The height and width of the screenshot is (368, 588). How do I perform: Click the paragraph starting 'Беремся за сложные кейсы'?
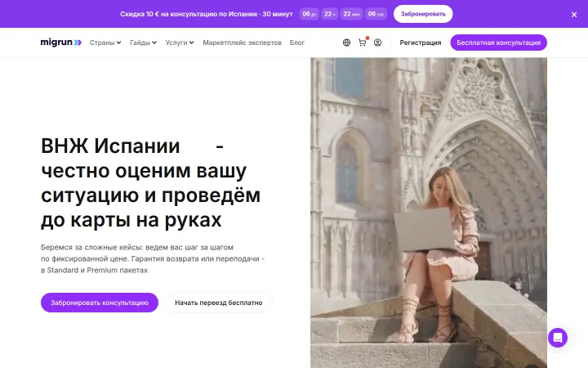click(x=153, y=258)
